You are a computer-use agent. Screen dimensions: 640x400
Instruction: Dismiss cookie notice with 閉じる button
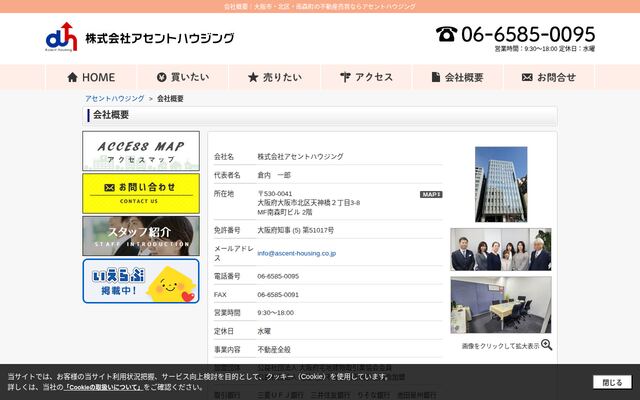(612, 382)
